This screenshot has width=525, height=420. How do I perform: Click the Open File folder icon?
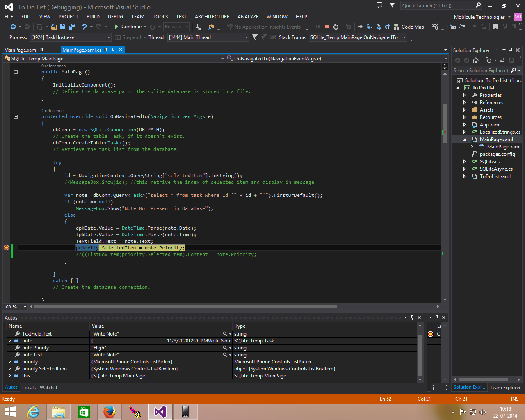coord(54,27)
